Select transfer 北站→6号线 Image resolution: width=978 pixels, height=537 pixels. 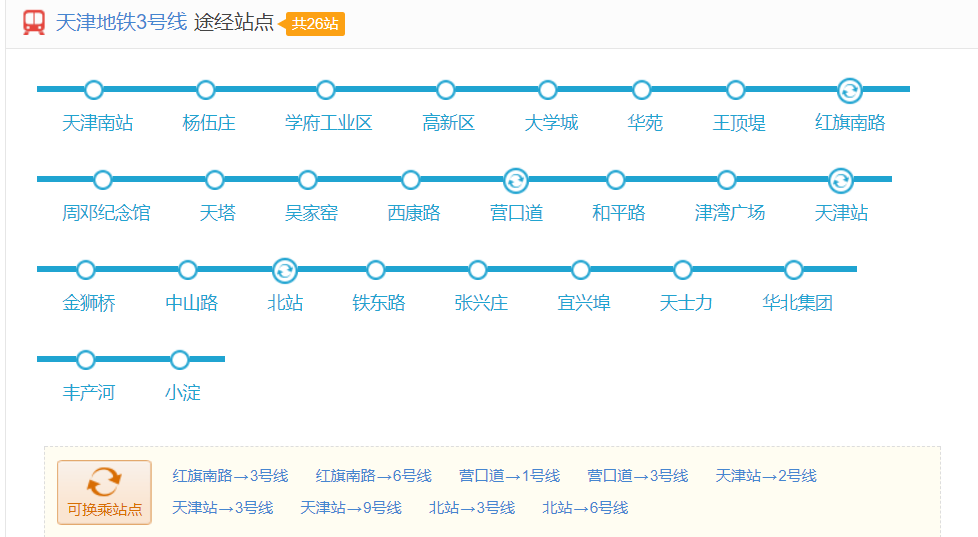click(x=585, y=508)
